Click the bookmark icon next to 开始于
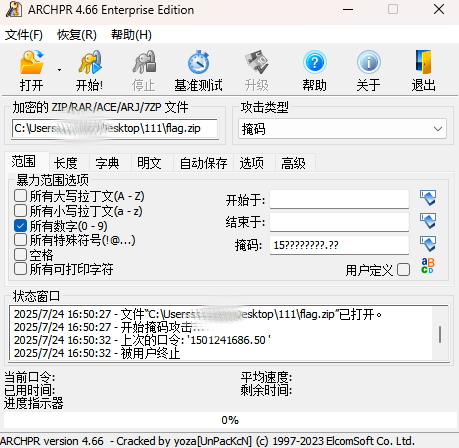 (x=428, y=198)
